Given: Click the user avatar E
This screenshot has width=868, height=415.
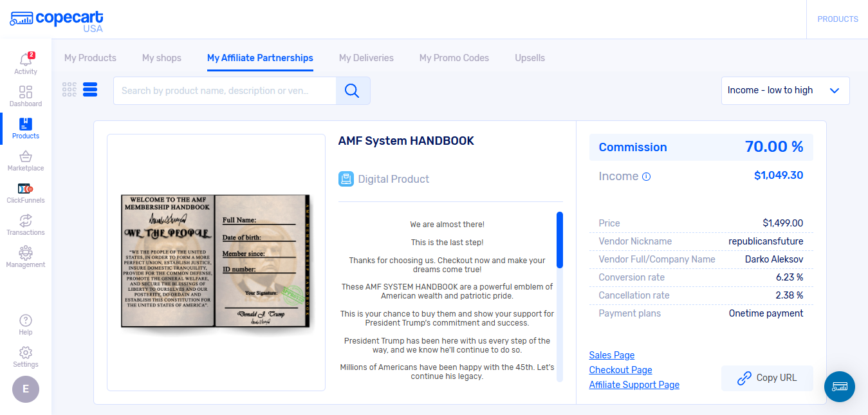Looking at the screenshot, I should pyautogui.click(x=26, y=389).
